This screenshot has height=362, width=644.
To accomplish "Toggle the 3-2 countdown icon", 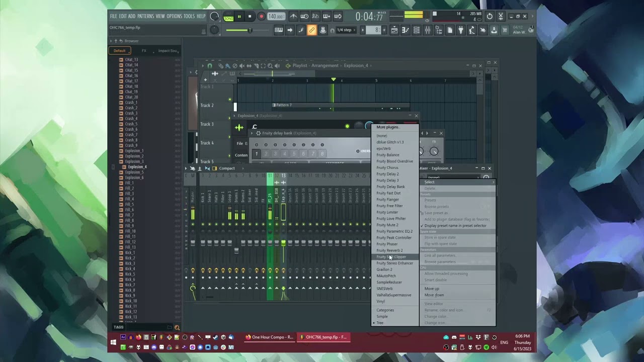I will pos(315,17).
